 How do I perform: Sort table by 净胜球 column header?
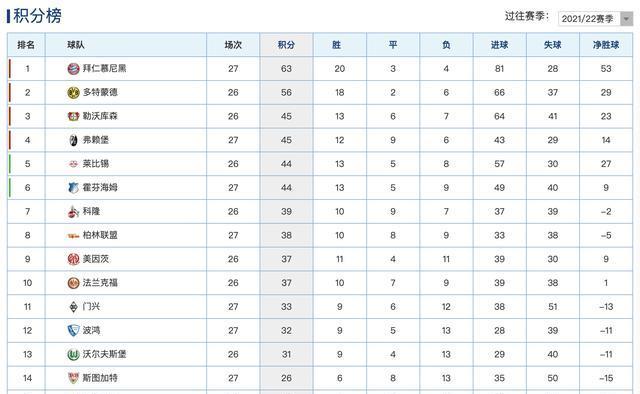pyautogui.click(x=606, y=45)
